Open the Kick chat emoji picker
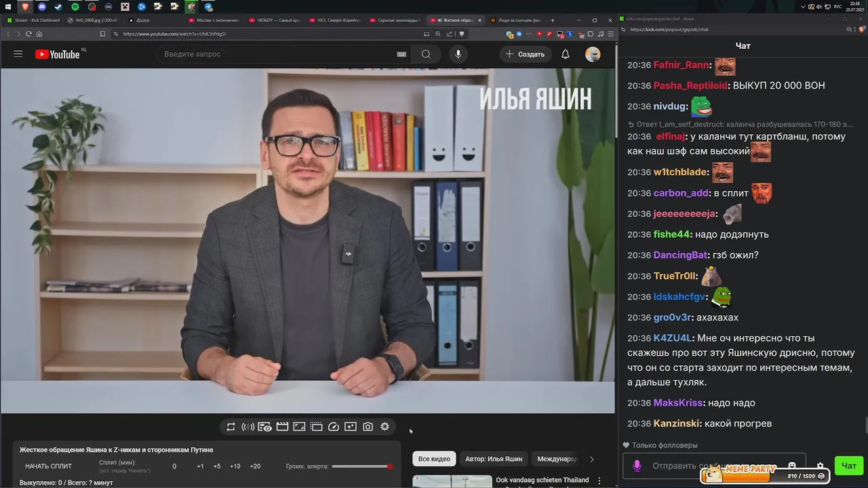Screen dimensions: 868x488 pos(791,466)
